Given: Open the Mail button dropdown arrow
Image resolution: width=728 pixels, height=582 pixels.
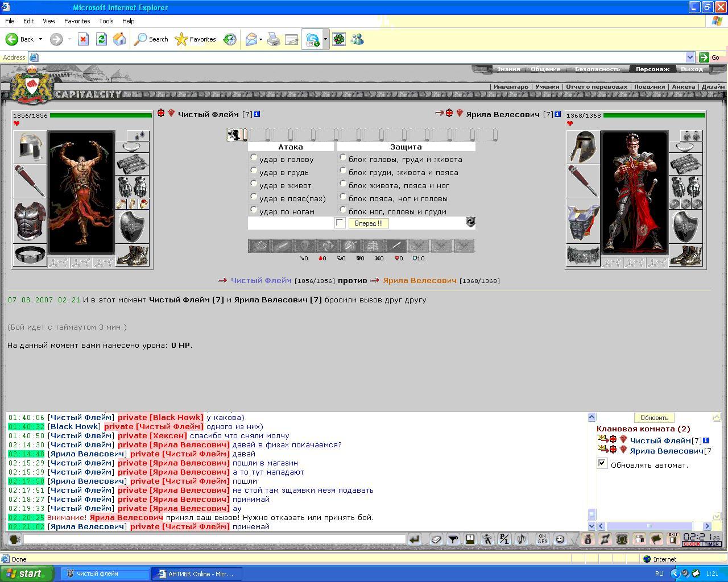Looking at the screenshot, I should tap(260, 39).
